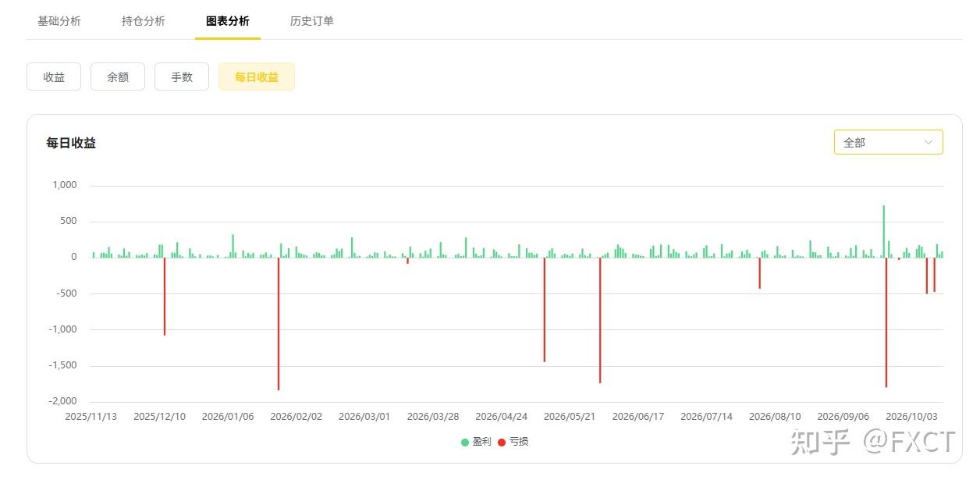Viewport: 980px width, 480px height.
Task: Click the deepest loss bar before 2026/02/02
Action: [279, 324]
